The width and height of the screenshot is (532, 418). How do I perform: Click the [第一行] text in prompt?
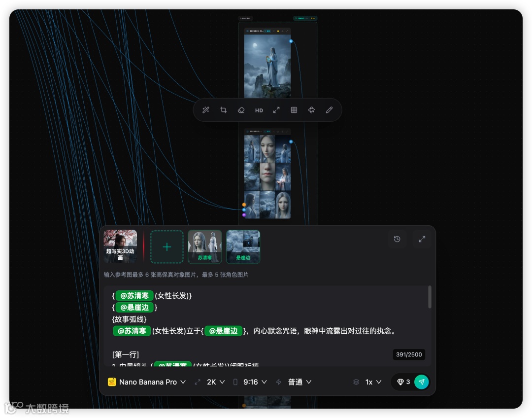click(126, 354)
